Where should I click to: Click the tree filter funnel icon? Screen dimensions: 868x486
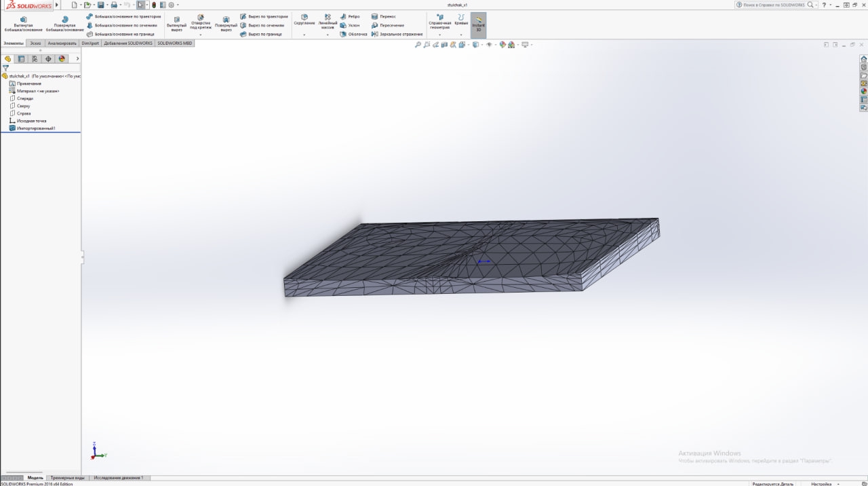point(5,69)
